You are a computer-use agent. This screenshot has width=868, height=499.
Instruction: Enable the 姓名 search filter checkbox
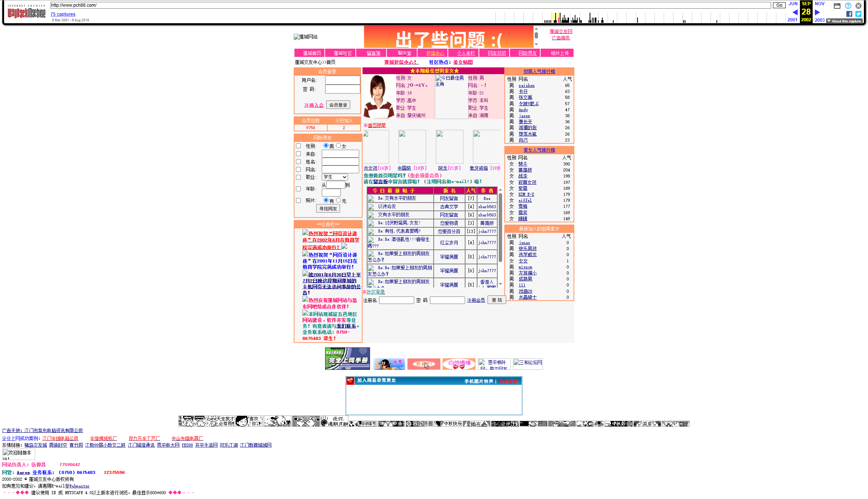[x=298, y=162]
